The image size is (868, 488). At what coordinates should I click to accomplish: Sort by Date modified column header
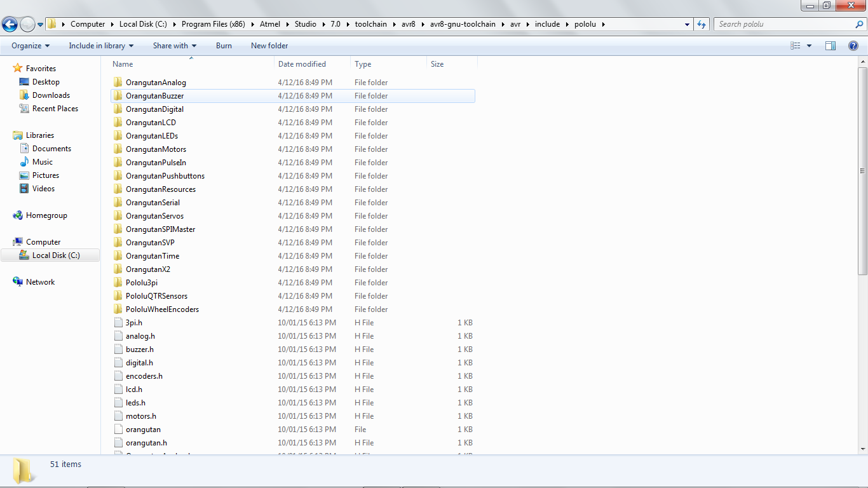coord(312,64)
